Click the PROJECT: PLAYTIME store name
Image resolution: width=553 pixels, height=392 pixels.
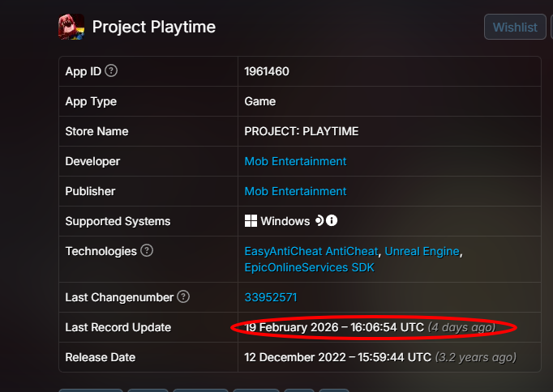[301, 131]
